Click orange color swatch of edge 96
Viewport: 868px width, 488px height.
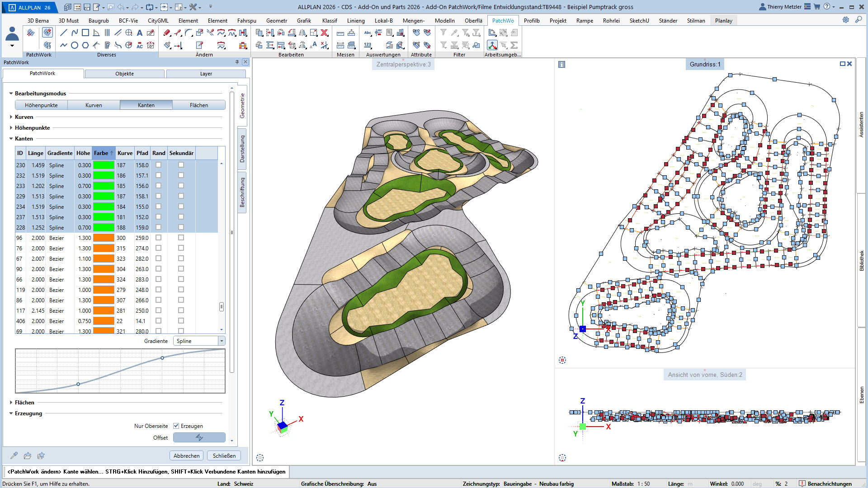point(104,238)
